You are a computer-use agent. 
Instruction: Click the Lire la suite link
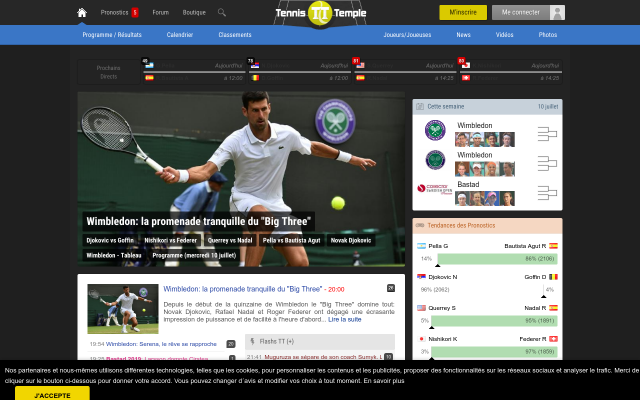pos(344,320)
